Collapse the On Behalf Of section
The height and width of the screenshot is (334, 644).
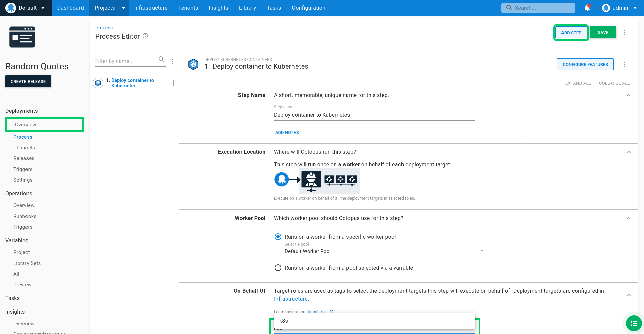[629, 295]
